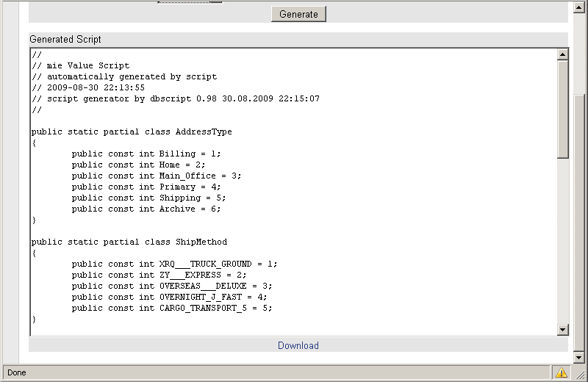Image resolution: width=588 pixels, height=382 pixels.
Task: Click the page scrollbar down arrow
Action: [578, 357]
